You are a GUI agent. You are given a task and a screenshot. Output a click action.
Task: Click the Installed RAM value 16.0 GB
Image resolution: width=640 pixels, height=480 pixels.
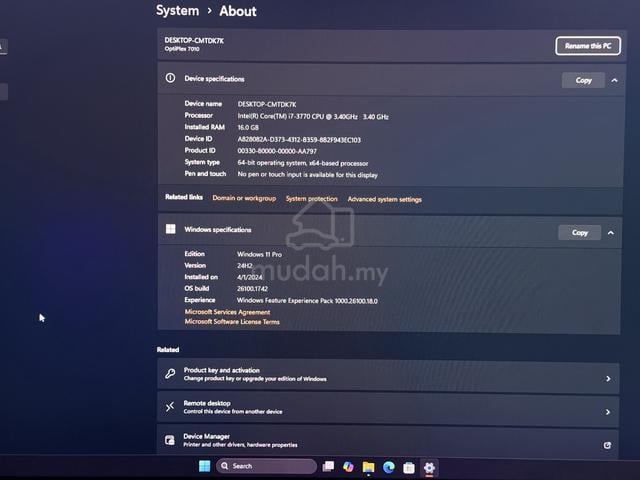248,127
